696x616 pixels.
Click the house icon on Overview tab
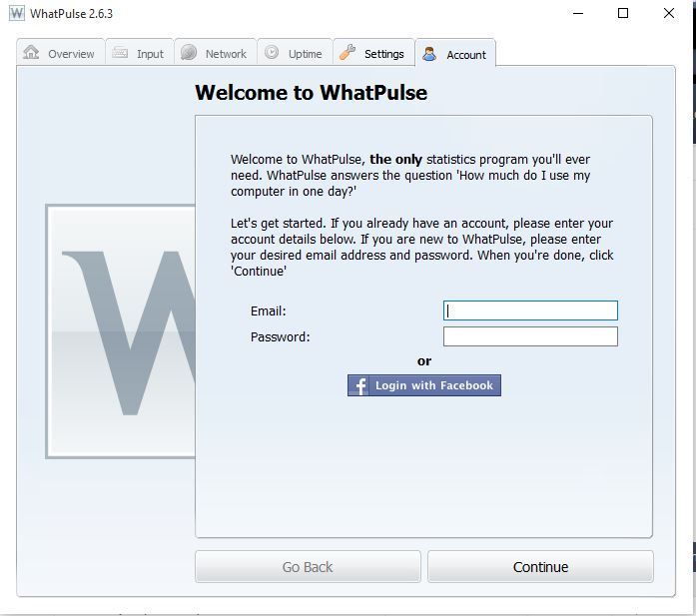pyautogui.click(x=31, y=52)
